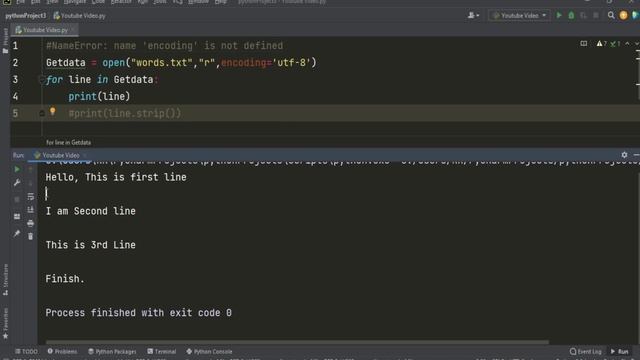This screenshot has width=640, height=360.
Task: Open the Terminal tool window
Action: pos(162,351)
